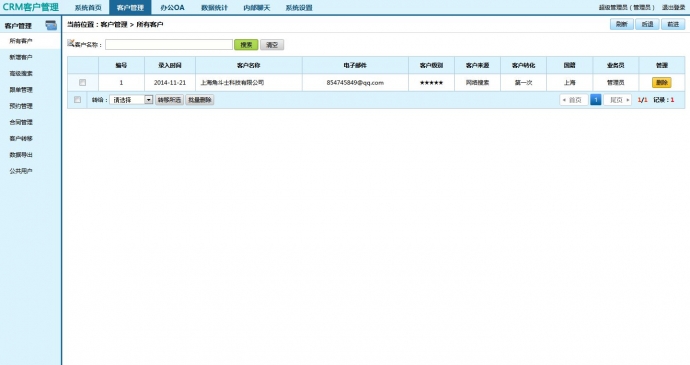Image resolution: width=690 pixels, height=365 pixels.
Task: Click email cell 854745849@qq.com
Action: click(355, 82)
